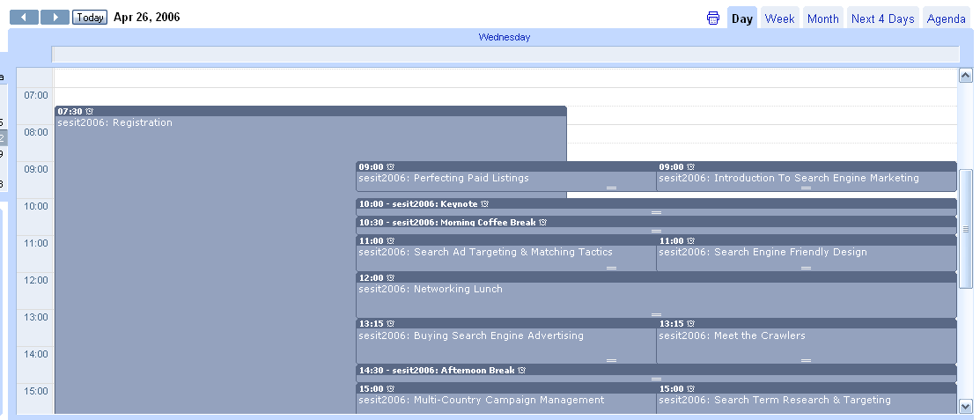
Task: Click resize handle of Meet the Crawlers event
Action: pos(807,360)
